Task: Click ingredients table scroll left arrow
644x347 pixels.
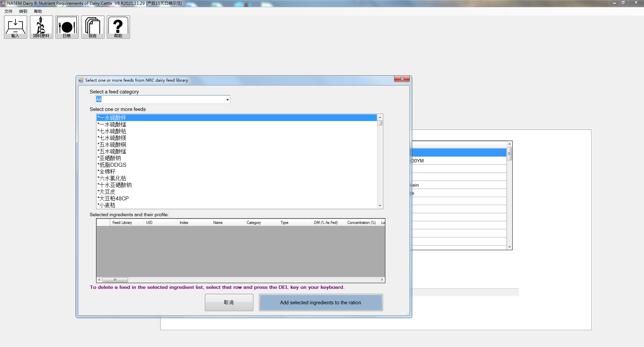Action: (x=99, y=280)
